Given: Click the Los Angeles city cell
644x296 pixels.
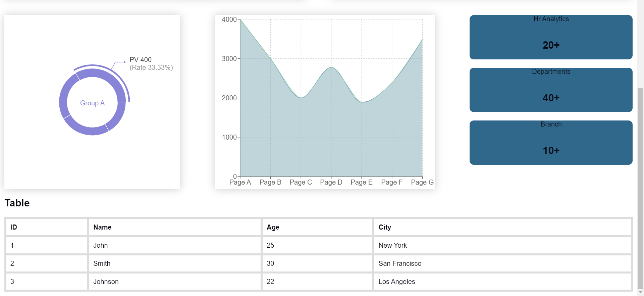Looking at the screenshot, I should click(397, 282).
